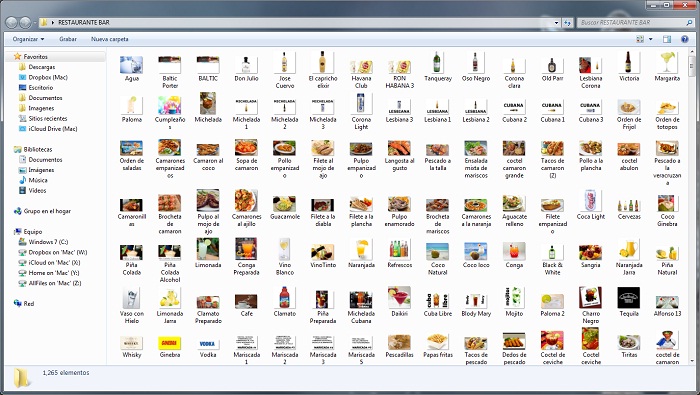Select the Cuba Libre image icon
Viewport: 700px width, 395px height.
point(438,299)
